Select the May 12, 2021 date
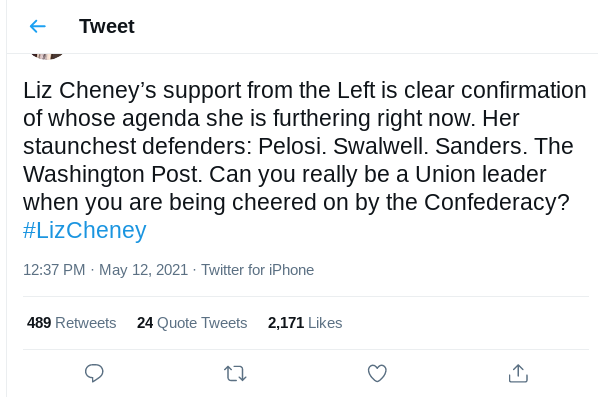The width and height of the screenshot is (598, 397). (143, 270)
